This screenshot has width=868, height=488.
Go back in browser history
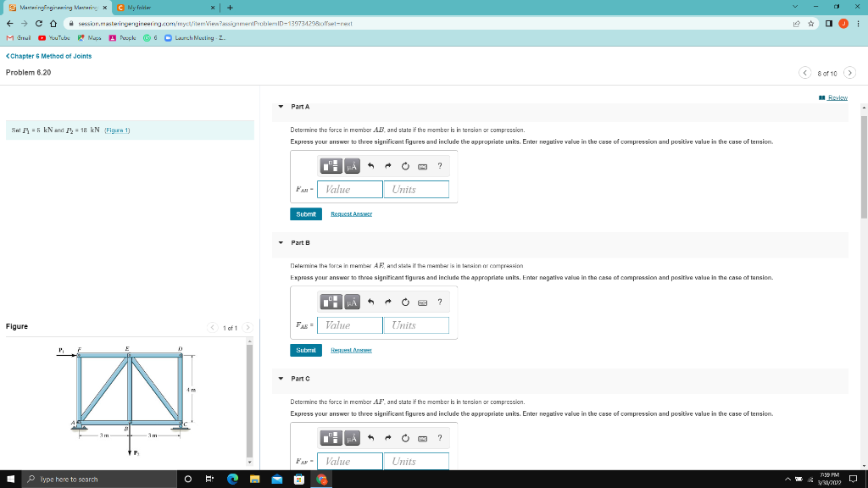[9, 23]
